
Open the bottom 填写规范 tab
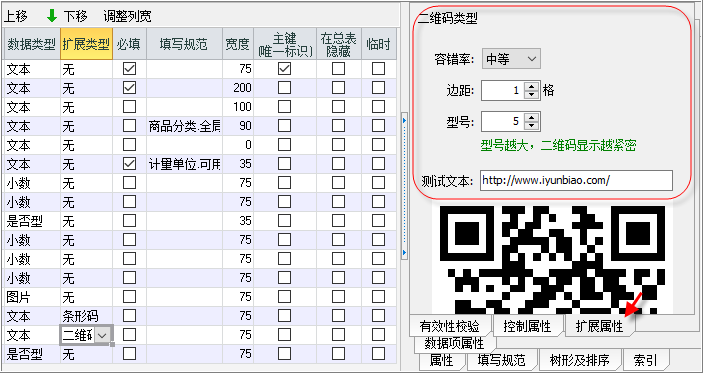(x=501, y=360)
